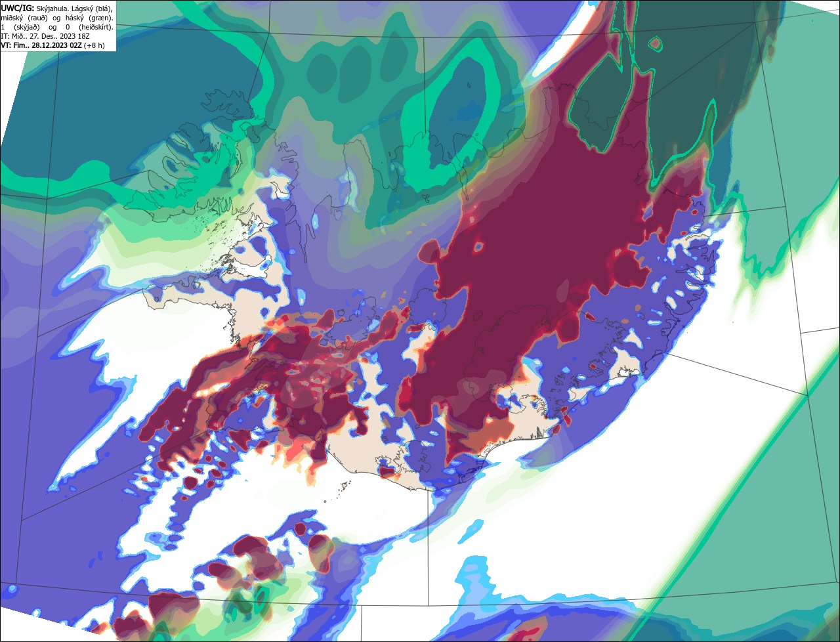Click the "háský (græn)." legend text
Viewport: 840px width, 642px height.
click(x=89, y=18)
